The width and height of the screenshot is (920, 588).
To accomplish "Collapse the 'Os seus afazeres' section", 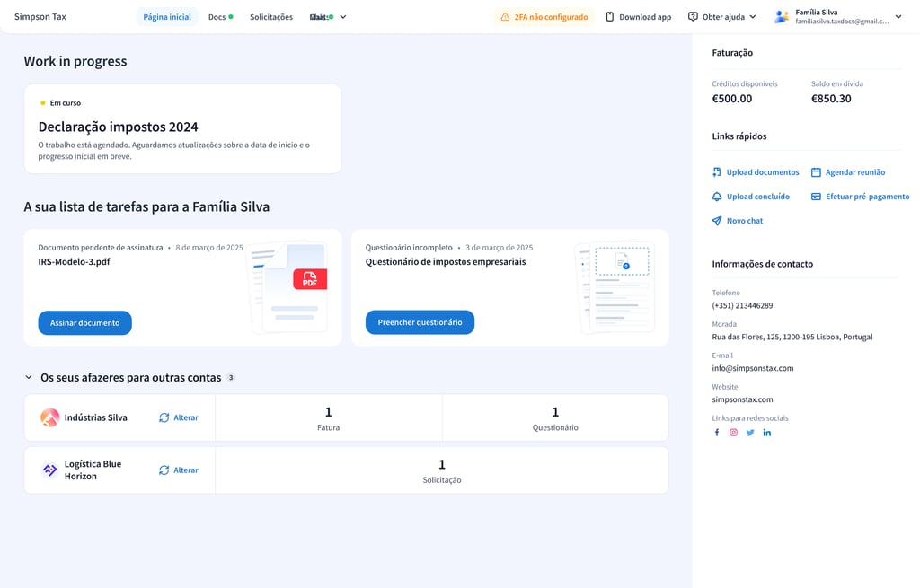I will coord(29,378).
